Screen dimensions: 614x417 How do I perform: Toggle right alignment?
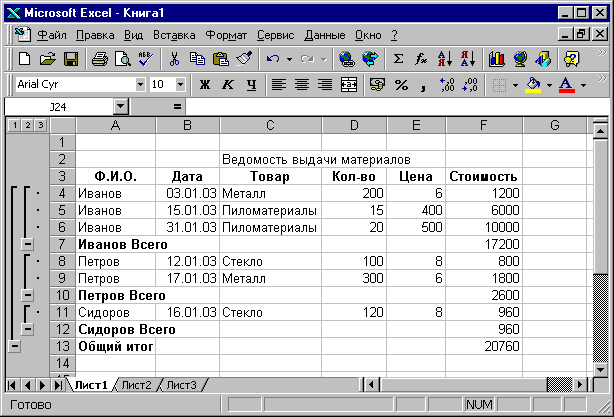pyautogui.click(x=325, y=85)
